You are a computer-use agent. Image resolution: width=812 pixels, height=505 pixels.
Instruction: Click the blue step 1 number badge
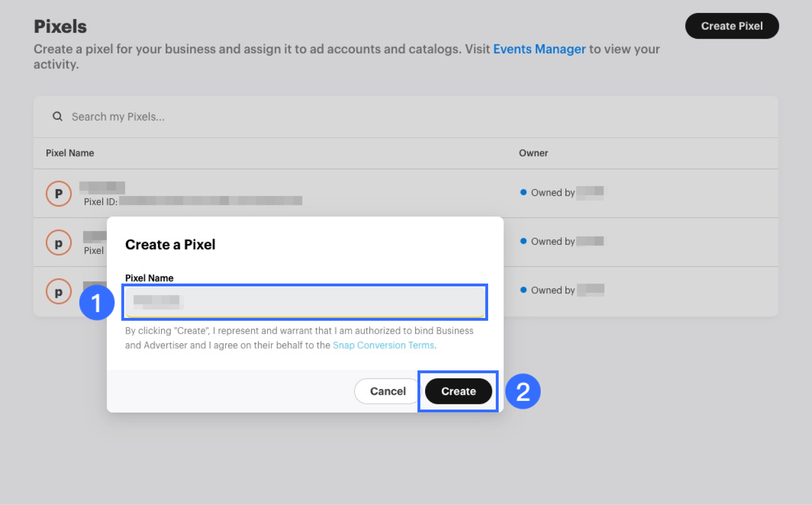(96, 303)
